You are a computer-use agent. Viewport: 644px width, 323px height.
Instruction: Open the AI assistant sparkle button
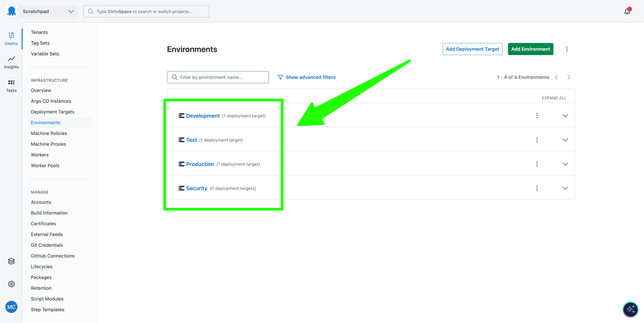(x=630, y=309)
